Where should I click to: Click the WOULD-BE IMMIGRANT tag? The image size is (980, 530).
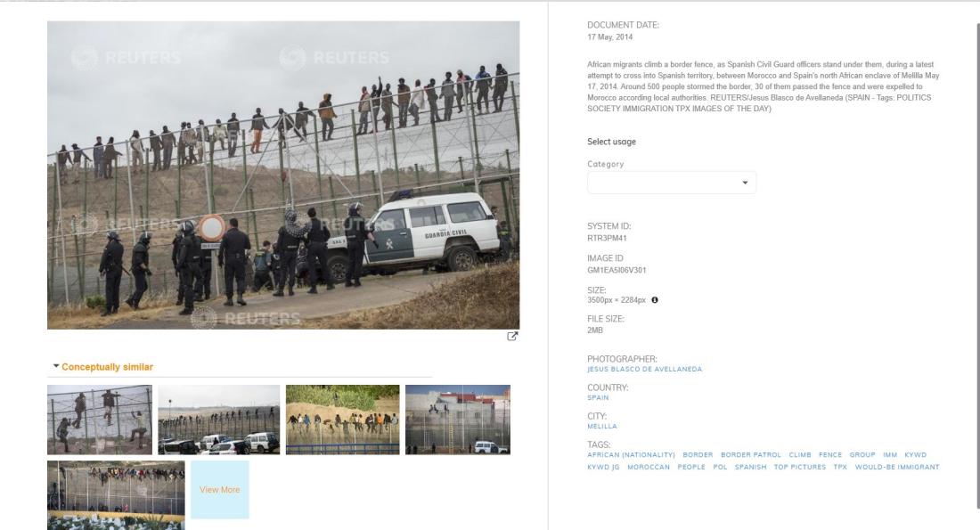[897, 467]
